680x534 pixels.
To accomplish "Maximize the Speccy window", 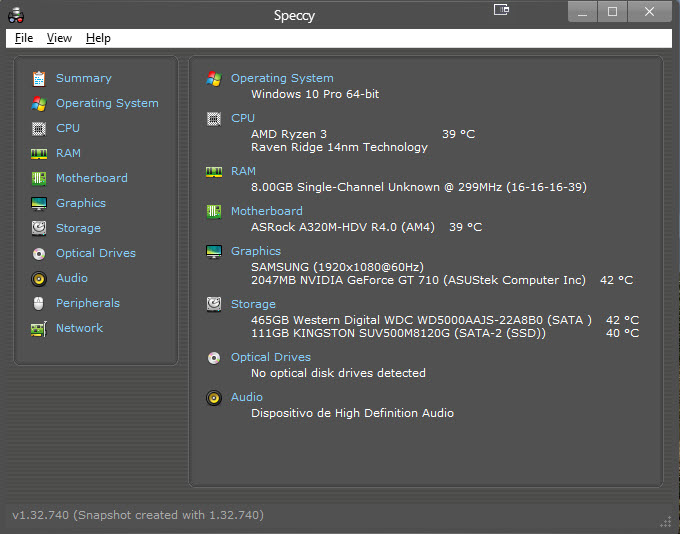I will pyautogui.click(x=612, y=12).
